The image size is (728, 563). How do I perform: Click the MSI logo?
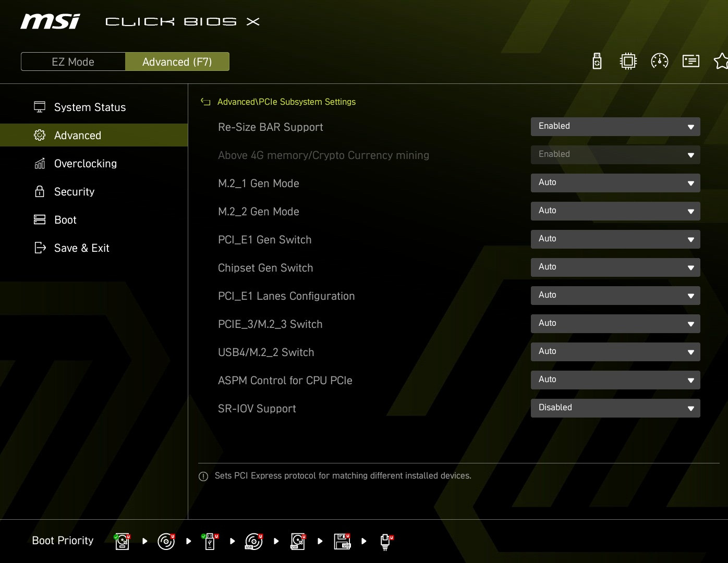[x=50, y=21]
